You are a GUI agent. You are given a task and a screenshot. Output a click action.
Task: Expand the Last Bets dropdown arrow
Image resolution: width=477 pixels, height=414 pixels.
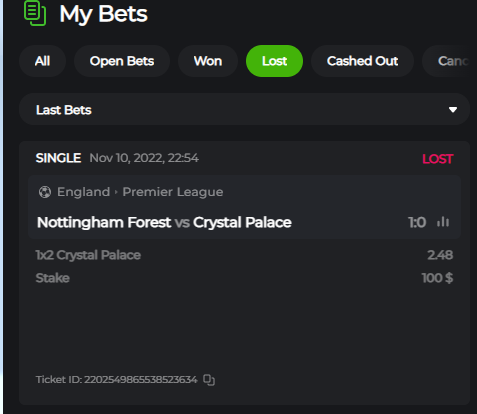tap(453, 110)
